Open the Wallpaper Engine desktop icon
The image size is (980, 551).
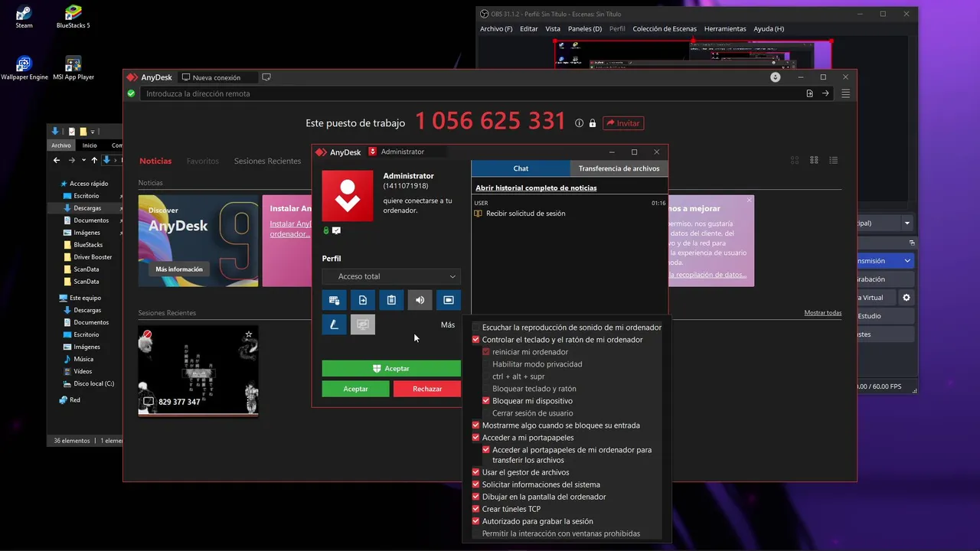coord(24,68)
